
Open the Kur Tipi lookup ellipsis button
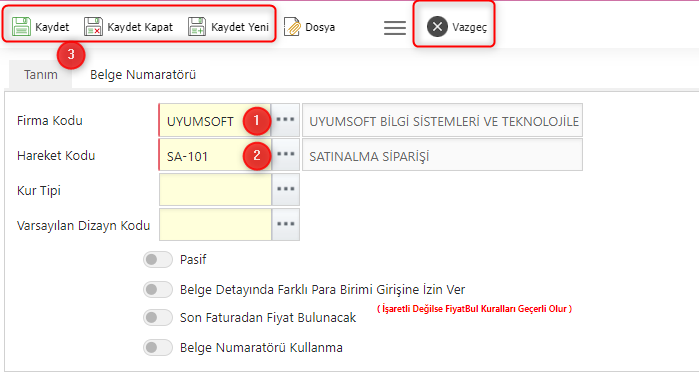pos(286,190)
